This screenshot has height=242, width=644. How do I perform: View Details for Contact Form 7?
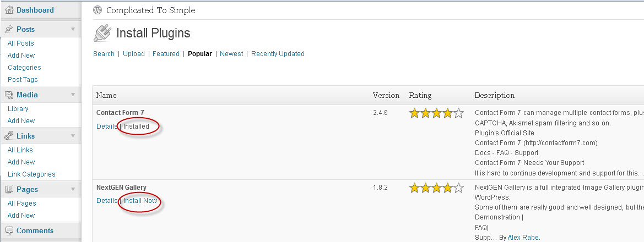pyautogui.click(x=107, y=127)
